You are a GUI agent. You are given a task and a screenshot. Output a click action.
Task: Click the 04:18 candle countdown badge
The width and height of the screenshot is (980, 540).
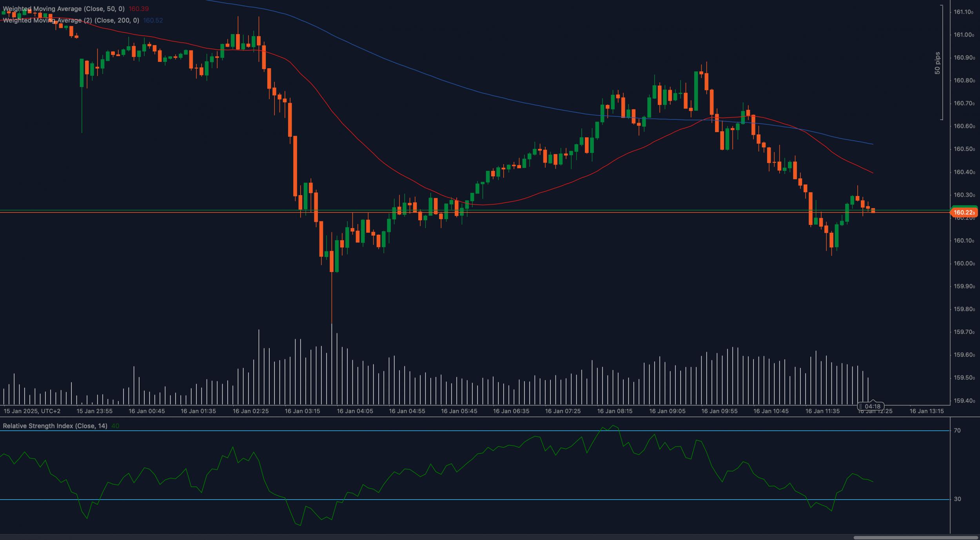(x=872, y=406)
